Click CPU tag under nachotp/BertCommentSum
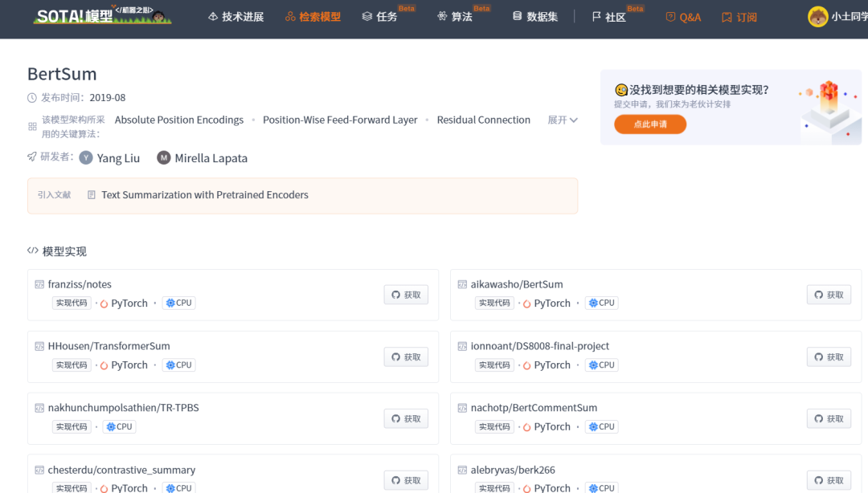This screenshot has width=868, height=493. [602, 426]
